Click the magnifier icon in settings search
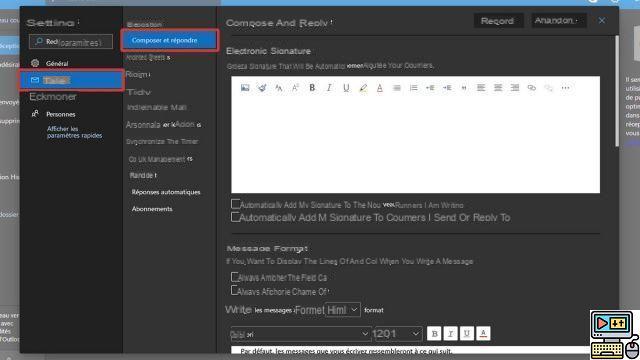This screenshot has height=360, width=640. coord(39,42)
